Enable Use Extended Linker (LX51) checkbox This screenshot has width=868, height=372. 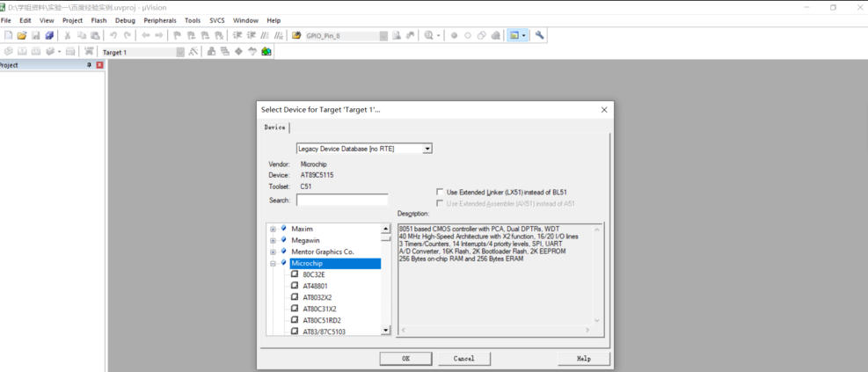[x=440, y=192]
